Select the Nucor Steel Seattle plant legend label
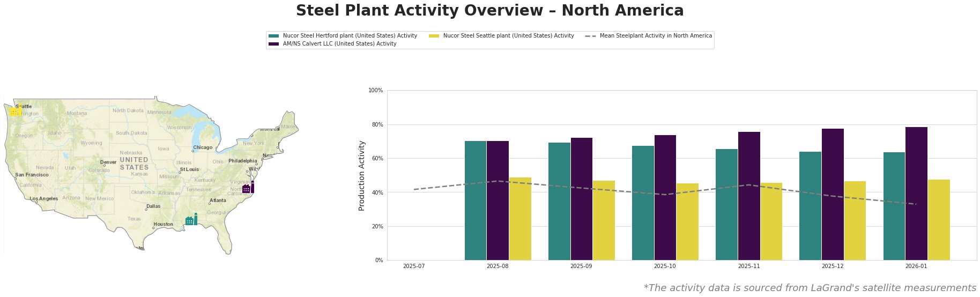 [x=508, y=36]
